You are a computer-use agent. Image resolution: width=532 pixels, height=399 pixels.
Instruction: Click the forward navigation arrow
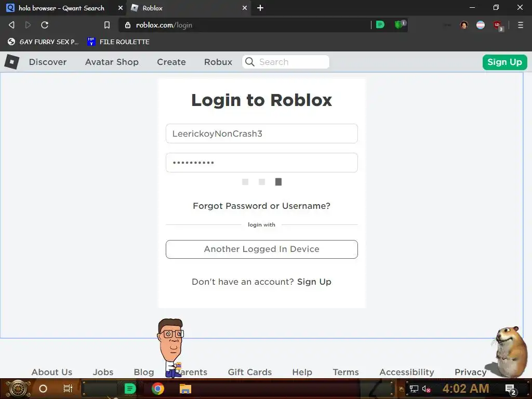(x=28, y=25)
